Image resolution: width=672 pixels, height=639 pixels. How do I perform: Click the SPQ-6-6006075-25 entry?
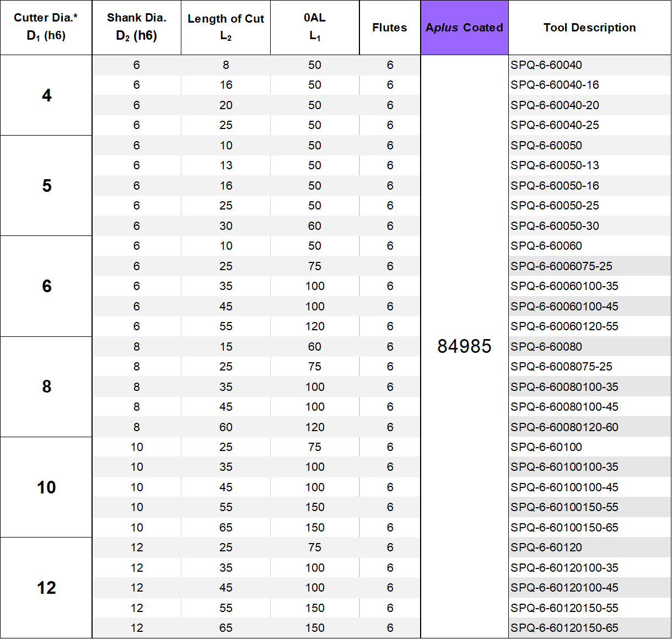point(561,266)
